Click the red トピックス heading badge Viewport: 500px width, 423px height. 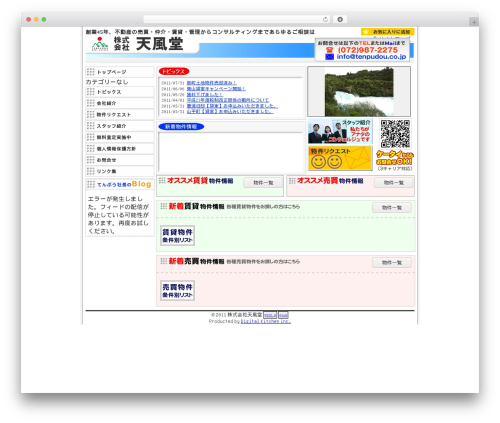point(174,71)
